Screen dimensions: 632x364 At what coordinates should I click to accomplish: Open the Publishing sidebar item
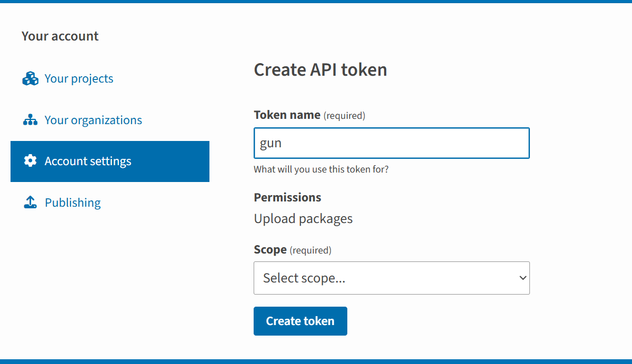[x=73, y=203]
